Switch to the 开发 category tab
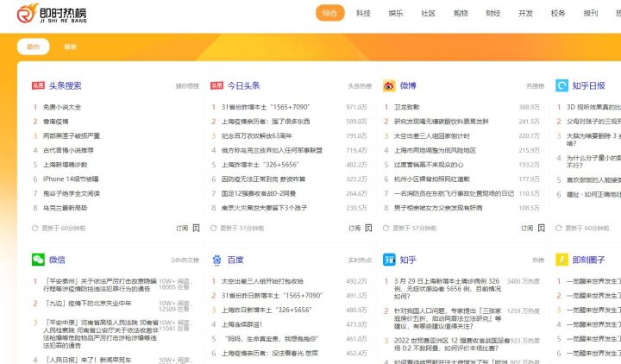621x364 pixels. click(x=525, y=13)
